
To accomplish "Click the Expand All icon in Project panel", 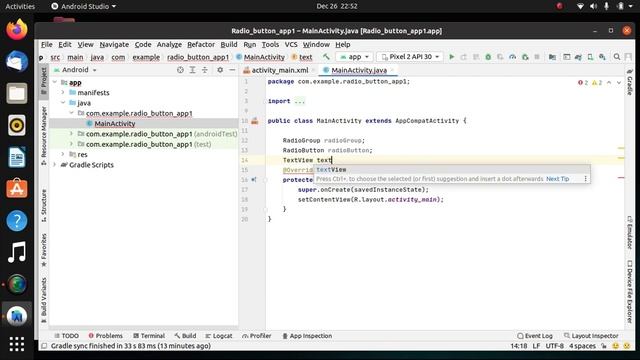I will click(x=192, y=70).
